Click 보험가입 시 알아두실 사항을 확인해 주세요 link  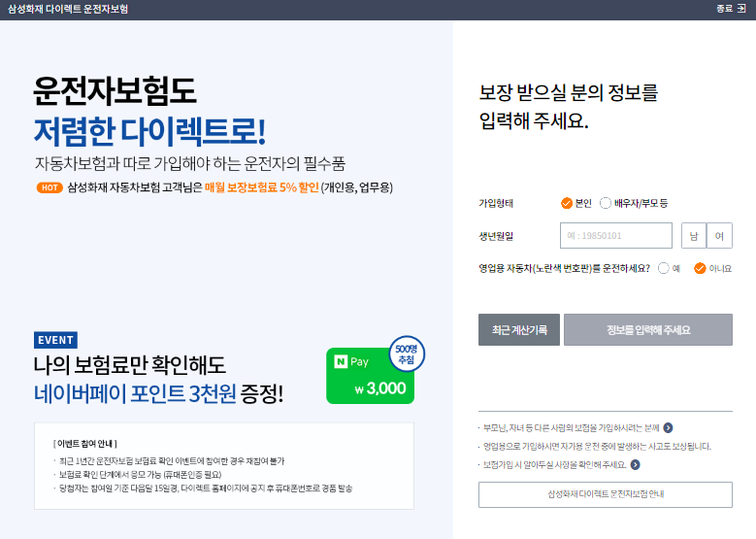pos(555,465)
